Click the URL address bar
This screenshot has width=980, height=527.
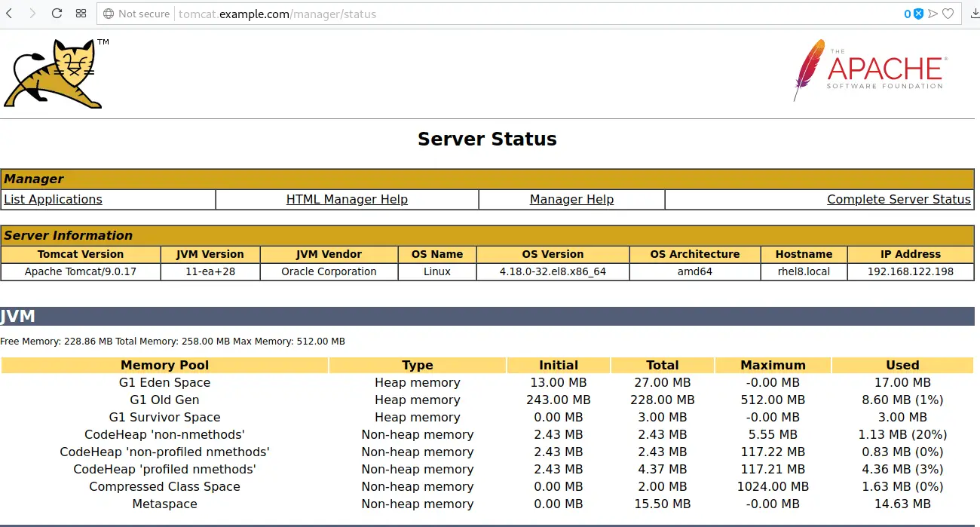point(528,14)
